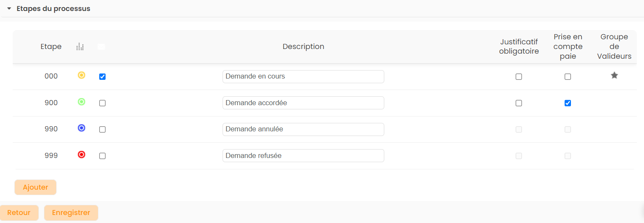Image resolution: width=644 pixels, height=223 pixels.
Task: Select the checkbox for step 990 row
Action: point(102,130)
